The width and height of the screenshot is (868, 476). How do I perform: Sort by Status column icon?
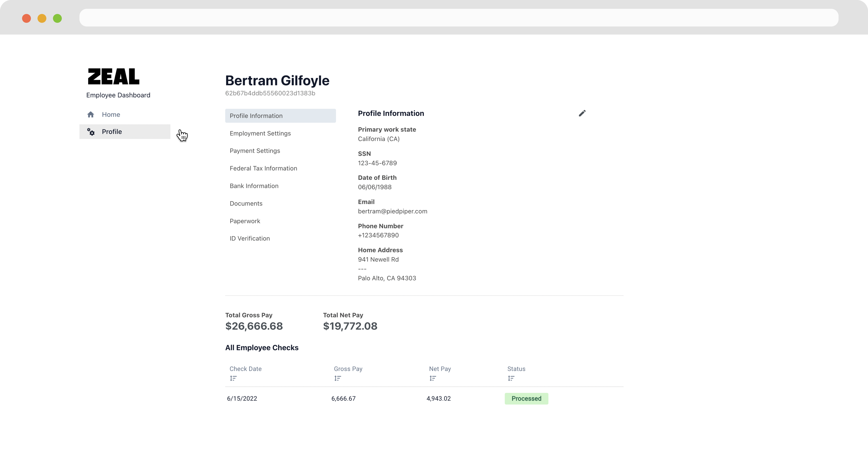[x=511, y=378]
